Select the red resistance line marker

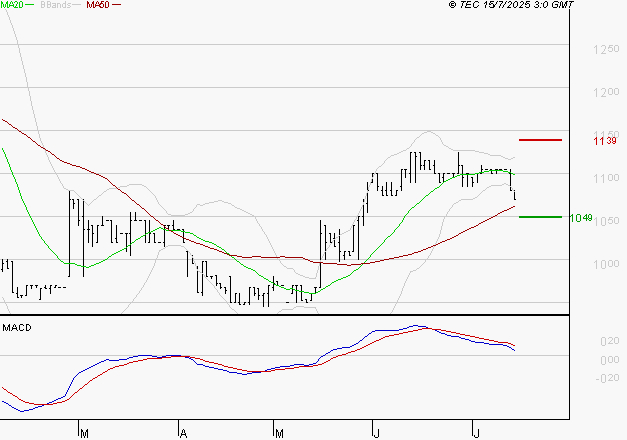pos(540,140)
